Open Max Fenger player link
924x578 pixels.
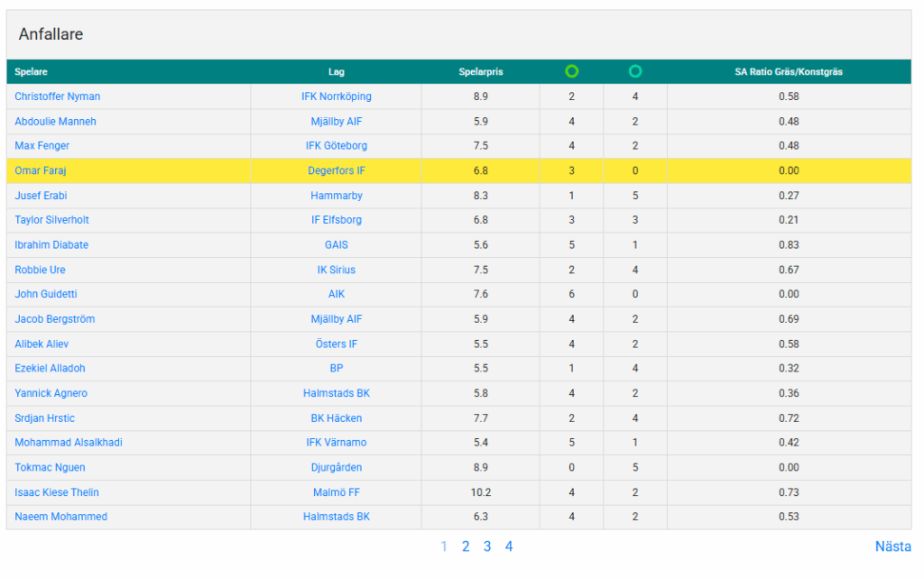point(42,145)
